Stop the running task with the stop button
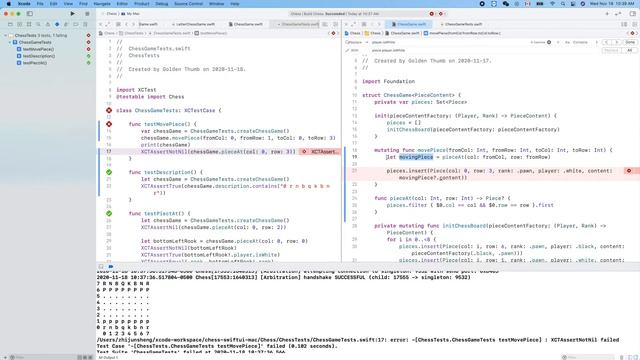The width and height of the screenshot is (640, 360). tap(87, 13)
